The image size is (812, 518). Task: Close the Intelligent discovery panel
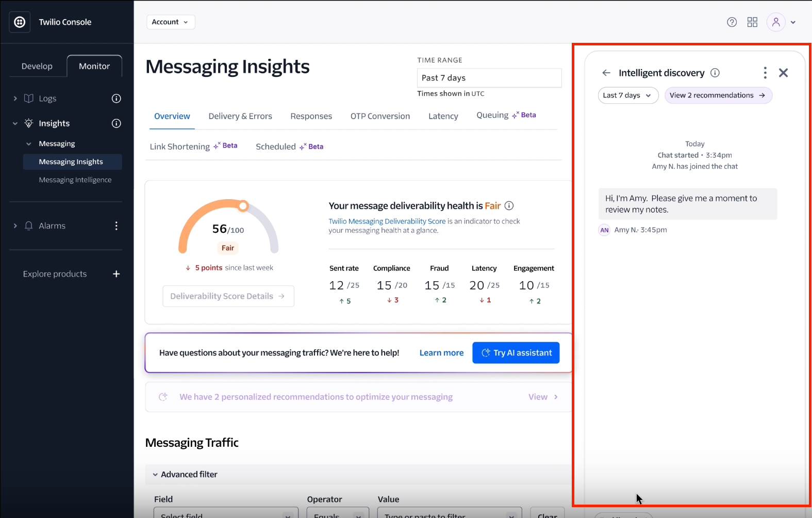(x=784, y=73)
